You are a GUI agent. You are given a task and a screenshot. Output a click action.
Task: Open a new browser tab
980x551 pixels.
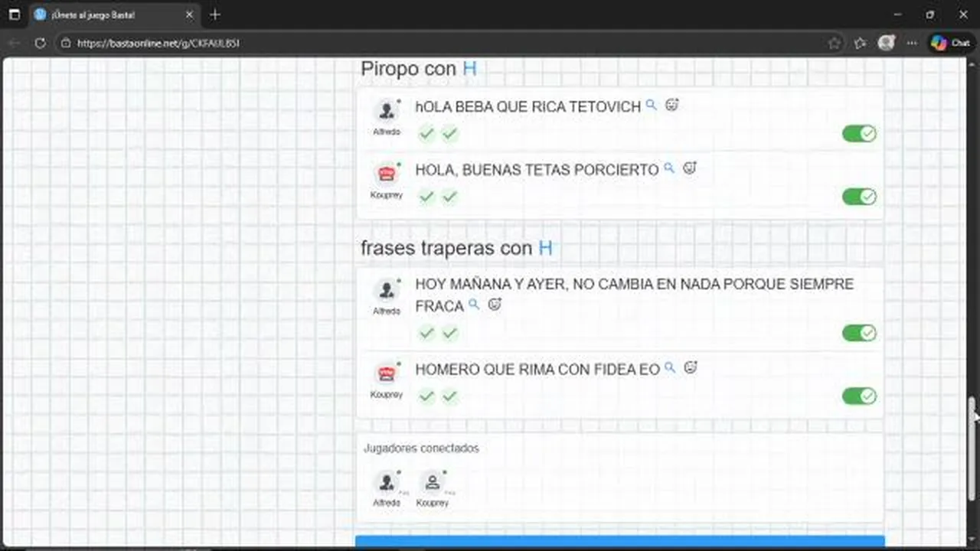click(215, 15)
